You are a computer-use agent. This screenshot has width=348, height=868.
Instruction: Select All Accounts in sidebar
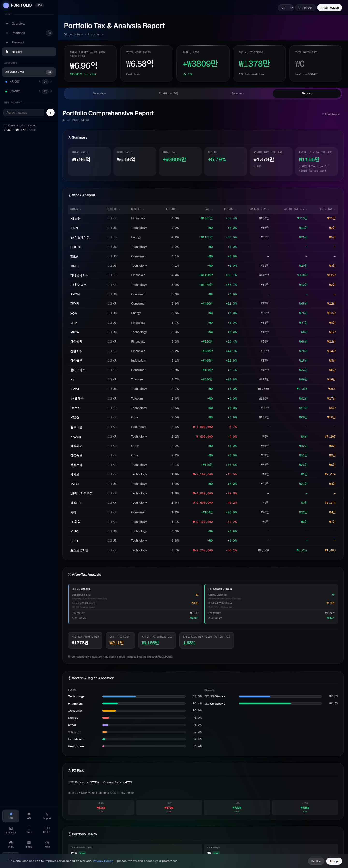(29, 72)
